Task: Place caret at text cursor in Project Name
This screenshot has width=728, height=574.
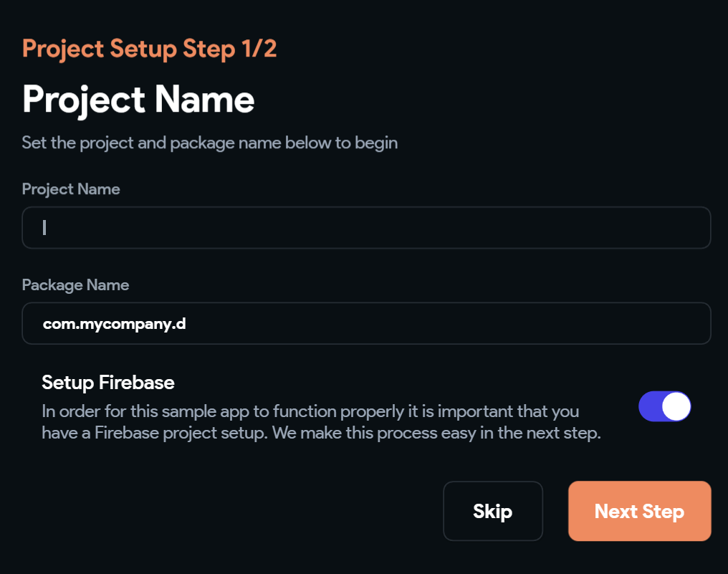Action: pyautogui.click(x=44, y=228)
